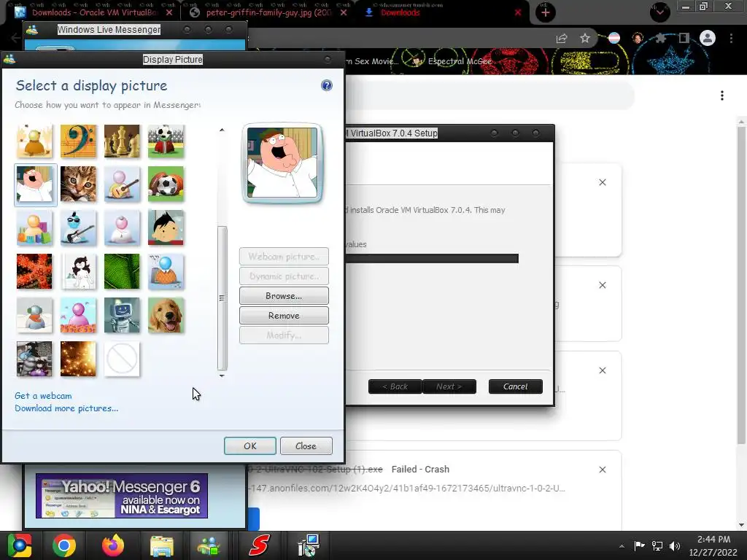
Task: Dismiss the Failed - Crash download entry
Action: [603, 470]
